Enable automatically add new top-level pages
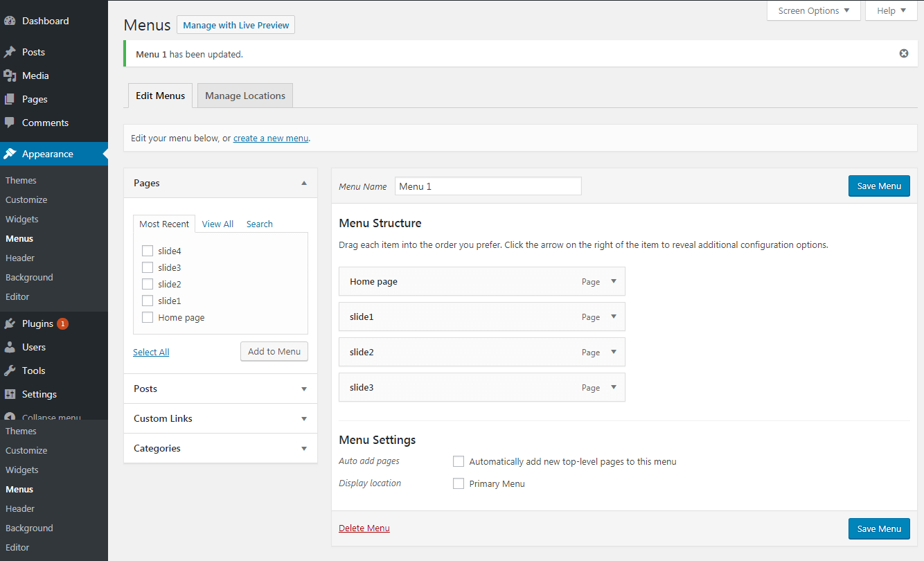The height and width of the screenshot is (561, 924). pos(459,461)
